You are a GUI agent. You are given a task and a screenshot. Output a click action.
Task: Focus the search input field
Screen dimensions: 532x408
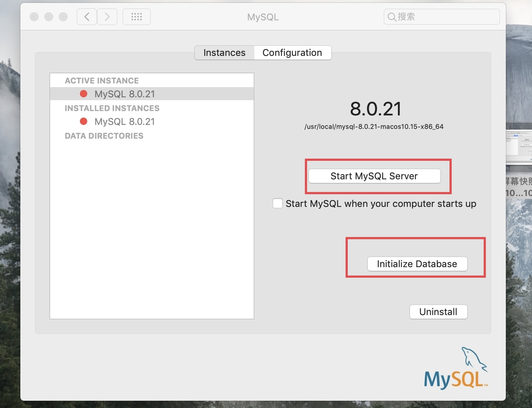pos(447,17)
